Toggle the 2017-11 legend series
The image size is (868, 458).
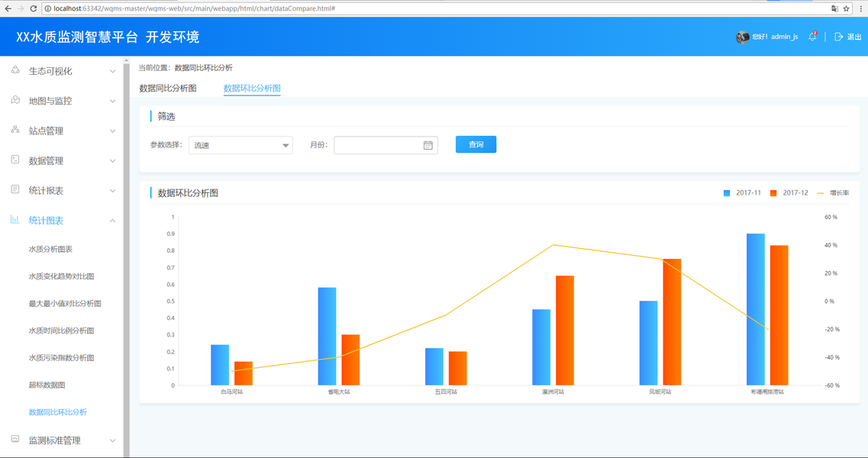pyautogui.click(x=742, y=192)
